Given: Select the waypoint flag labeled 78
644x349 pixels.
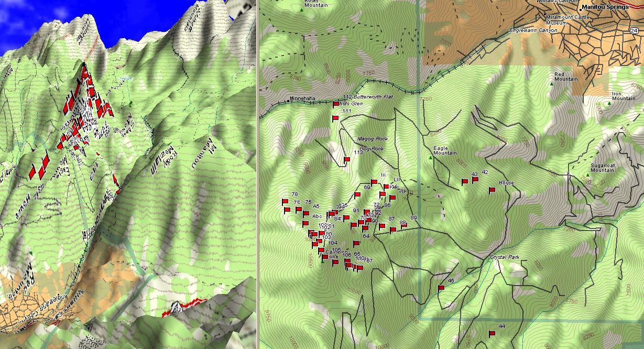Looking at the screenshot, I should (x=285, y=202).
